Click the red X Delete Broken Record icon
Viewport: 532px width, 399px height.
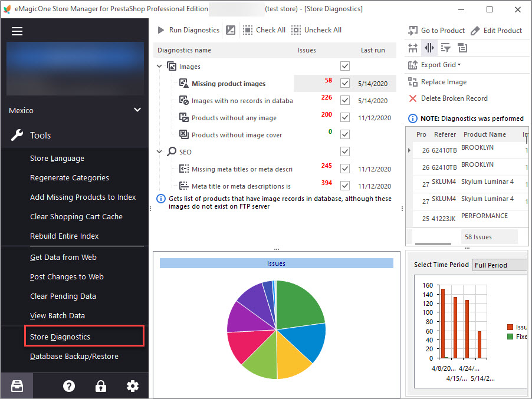pos(413,98)
